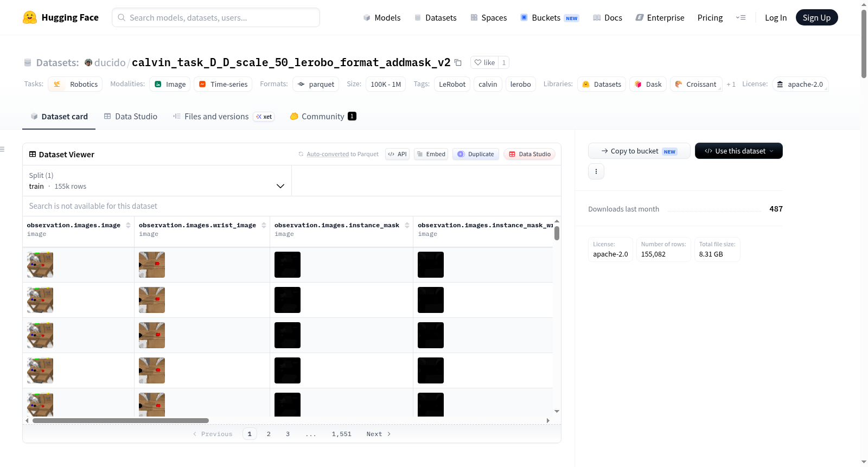868x467 pixels.
Task: Switch to the Dataset card tab
Action: [59, 117]
